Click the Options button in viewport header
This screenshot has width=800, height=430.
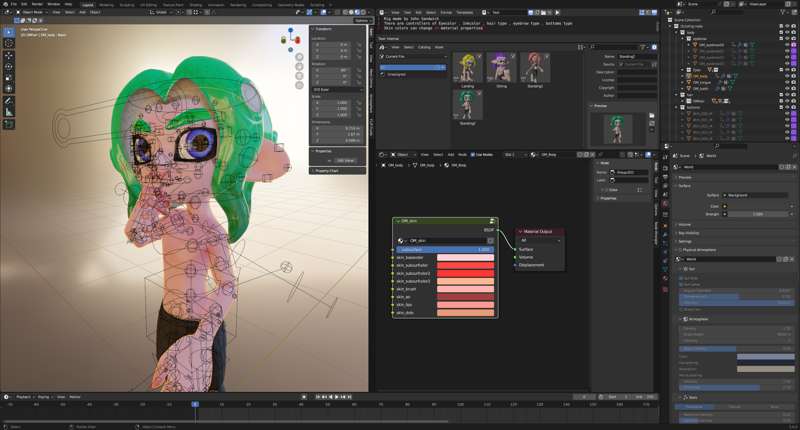point(362,20)
